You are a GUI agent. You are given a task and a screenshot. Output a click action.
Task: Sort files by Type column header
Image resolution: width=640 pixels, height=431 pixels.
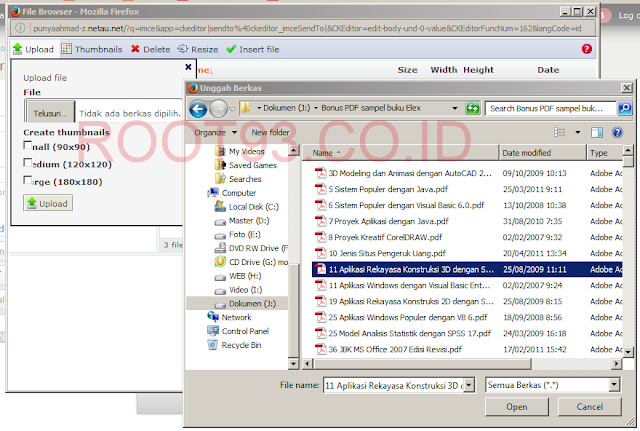pyautogui.click(x=605, y=153)
